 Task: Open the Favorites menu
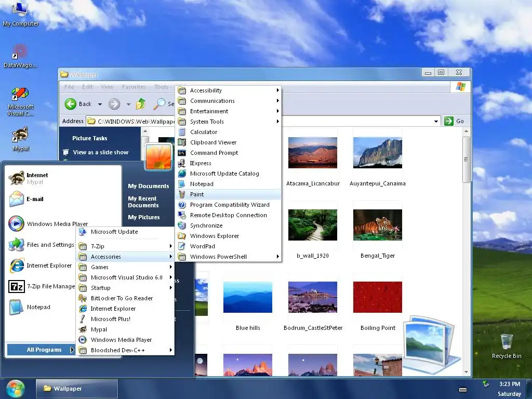point(134,87)
